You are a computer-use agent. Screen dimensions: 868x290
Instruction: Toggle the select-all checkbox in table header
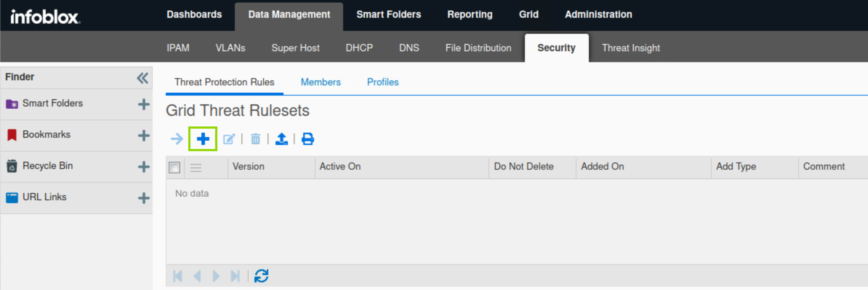point(174,167)
